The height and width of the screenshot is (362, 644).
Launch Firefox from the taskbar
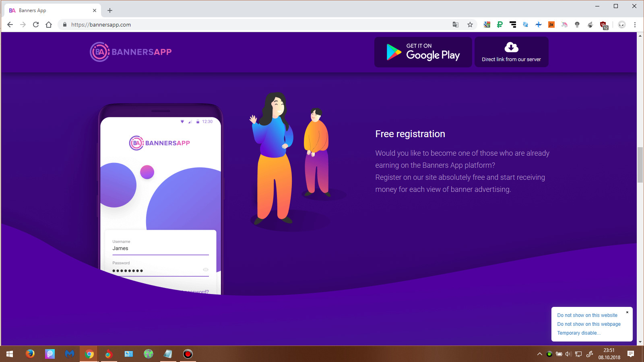pyautogui.click(x=30, y=354)
